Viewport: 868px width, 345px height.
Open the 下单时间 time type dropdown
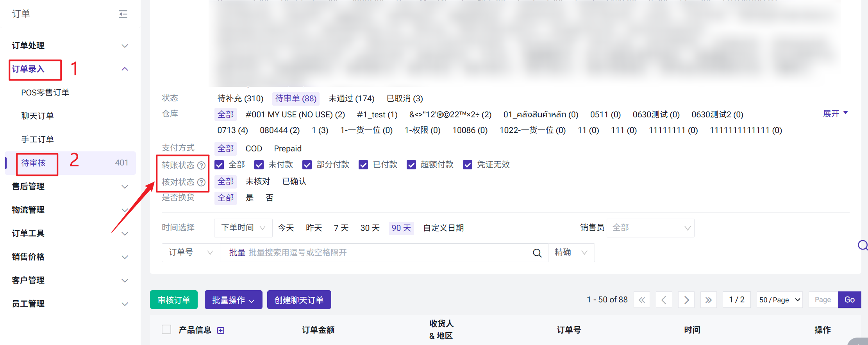243,228
